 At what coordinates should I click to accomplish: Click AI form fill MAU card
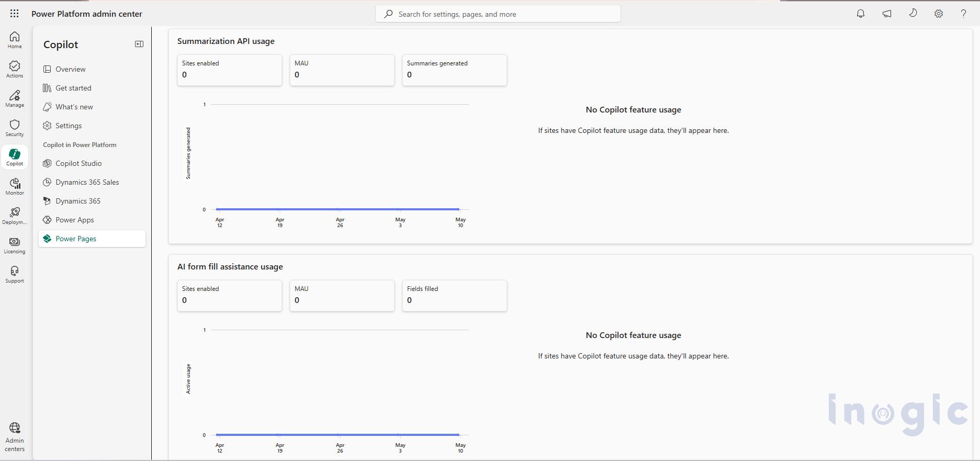tap(342, 296)
